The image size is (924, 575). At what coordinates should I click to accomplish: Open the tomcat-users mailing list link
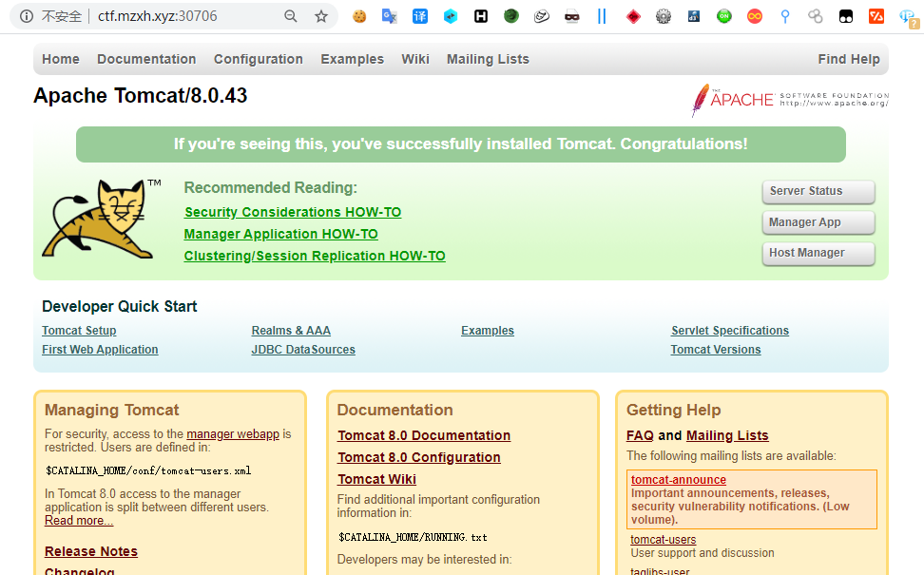click(664, 540)
